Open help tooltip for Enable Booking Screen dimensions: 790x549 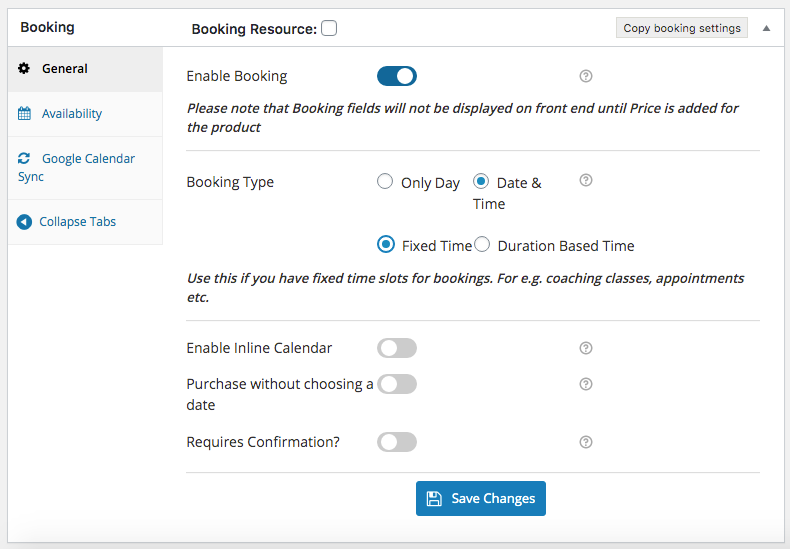tap(585, 76)
